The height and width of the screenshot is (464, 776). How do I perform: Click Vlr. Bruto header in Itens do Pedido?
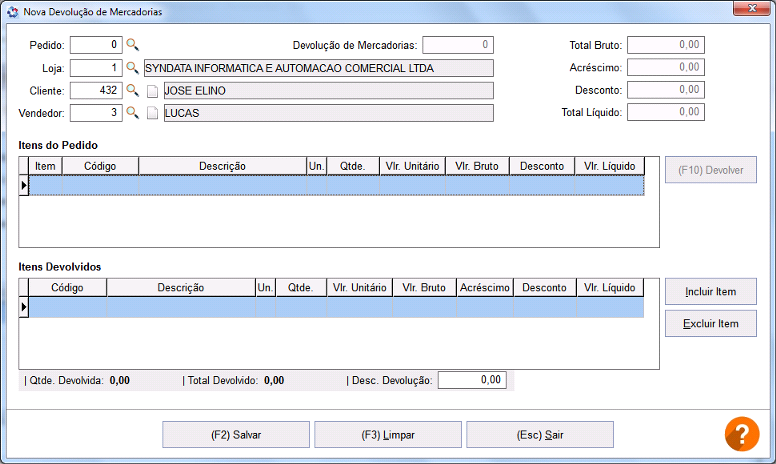(478, 166)
